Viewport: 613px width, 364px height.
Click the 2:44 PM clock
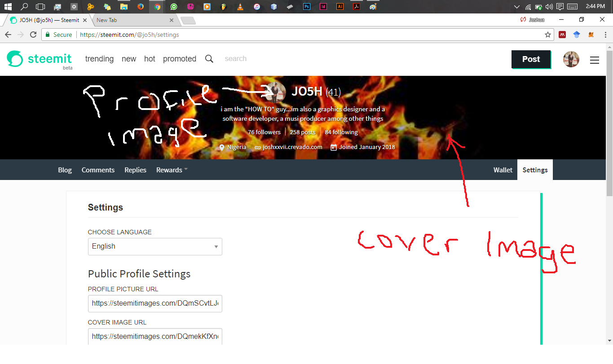[595, 7]
